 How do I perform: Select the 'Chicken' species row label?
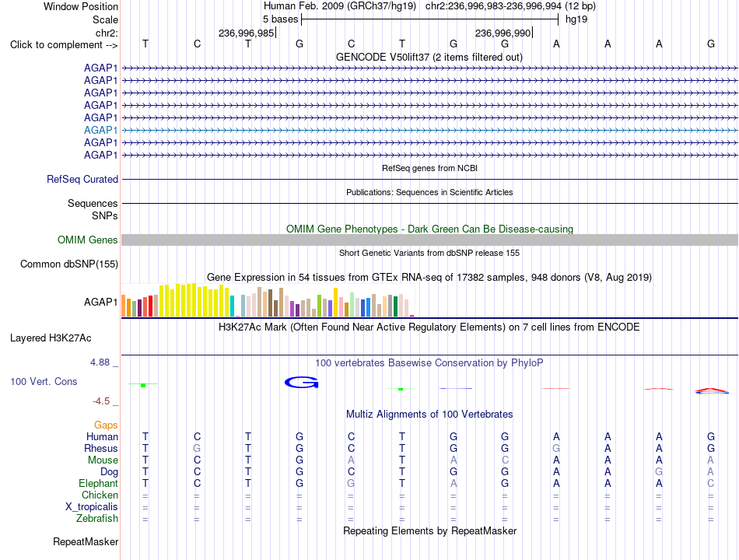100,495
